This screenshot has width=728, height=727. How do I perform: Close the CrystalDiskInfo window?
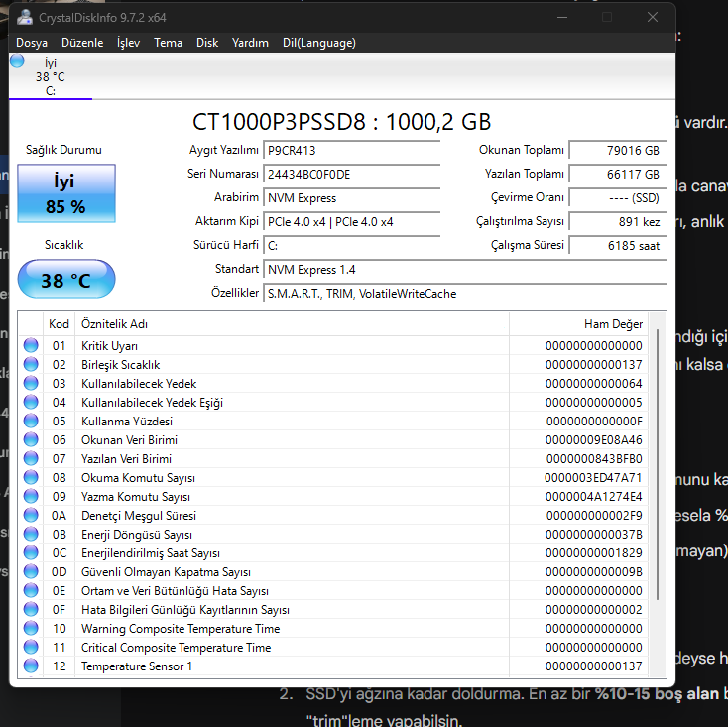click(653, 18)
